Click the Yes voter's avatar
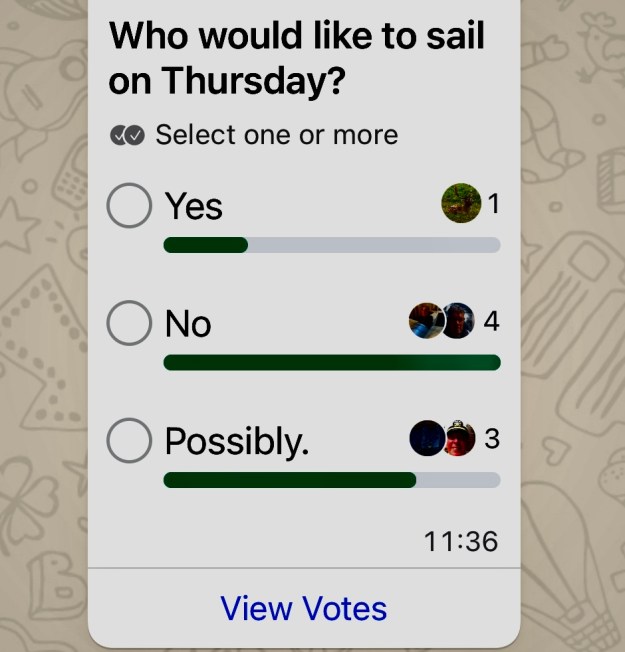 (x=461, y=204)
